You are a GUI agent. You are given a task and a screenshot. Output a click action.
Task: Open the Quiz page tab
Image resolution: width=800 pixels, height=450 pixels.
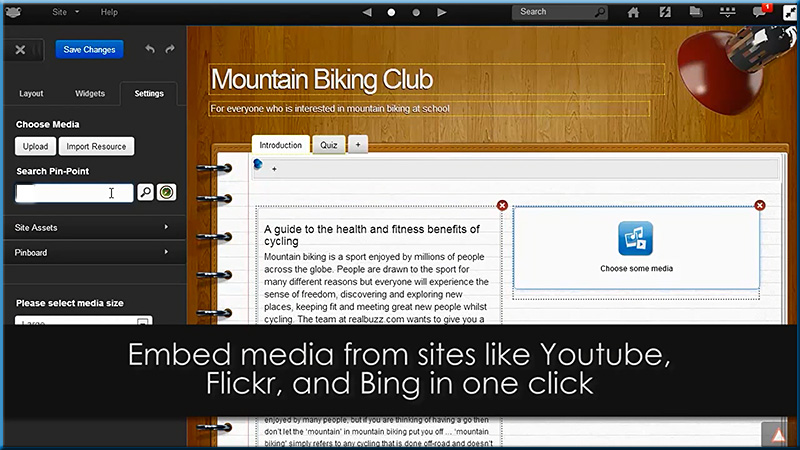pyautogui.click(x=329, y=145)
